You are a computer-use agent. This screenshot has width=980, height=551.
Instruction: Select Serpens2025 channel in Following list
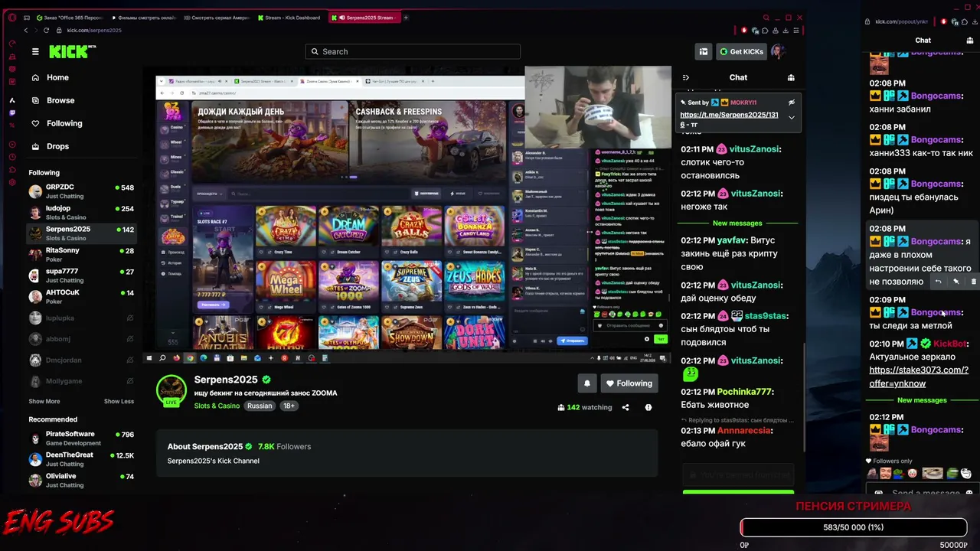[x=81, y=233]
